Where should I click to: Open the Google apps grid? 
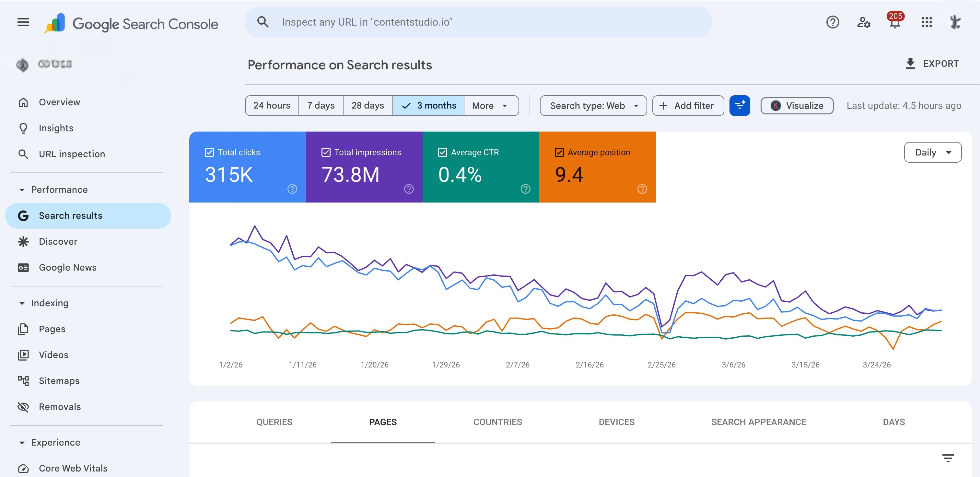pyautogui.click(x=926, y=22)
